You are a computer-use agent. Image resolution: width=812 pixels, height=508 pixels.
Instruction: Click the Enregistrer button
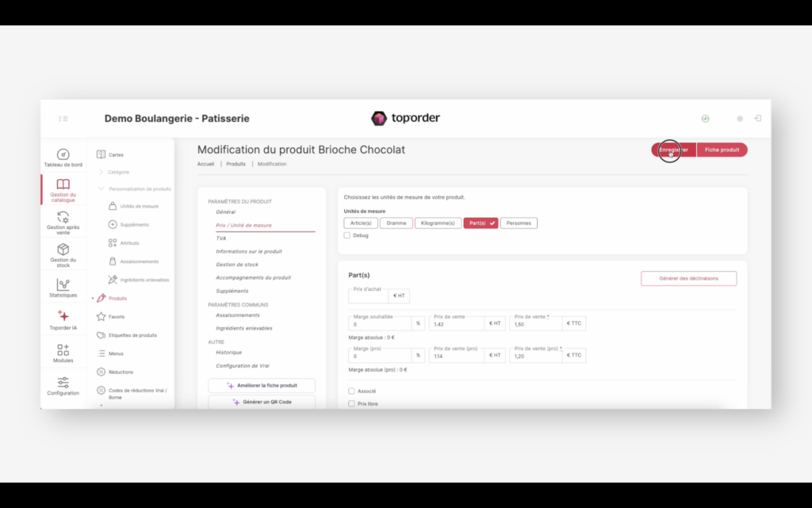point(673,150)
